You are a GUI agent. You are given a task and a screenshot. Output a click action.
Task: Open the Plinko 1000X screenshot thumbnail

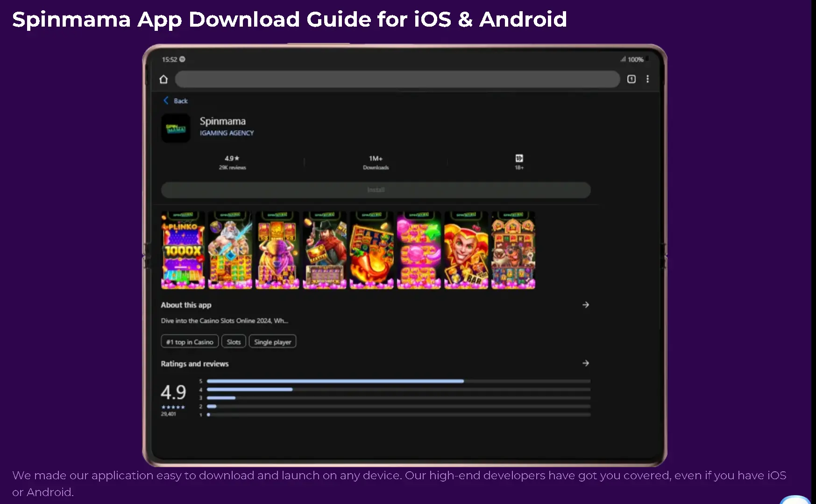[183, 250]
